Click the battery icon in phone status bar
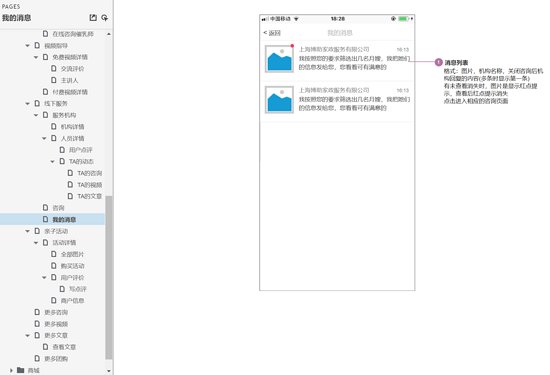Screen dimensions: 550x375 [404, 19]
